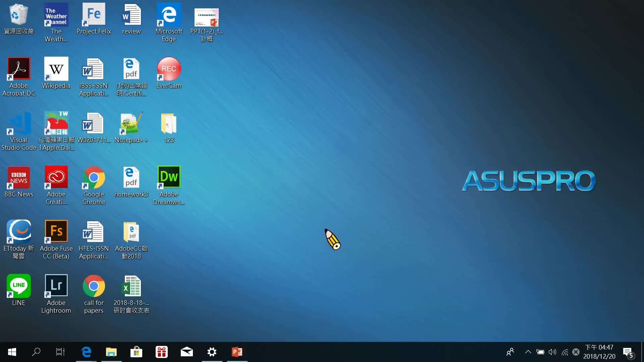Open Task View

click(60, 352)
